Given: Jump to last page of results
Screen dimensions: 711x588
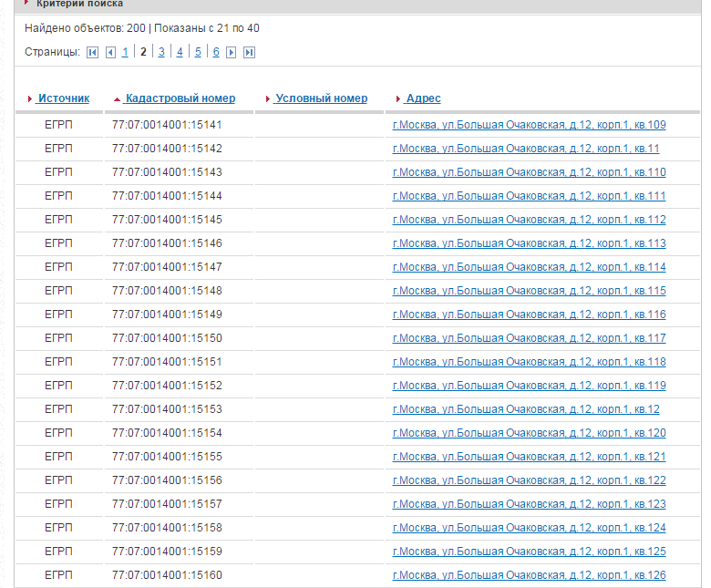Looking at the screenshot, I should pos(249,53).
